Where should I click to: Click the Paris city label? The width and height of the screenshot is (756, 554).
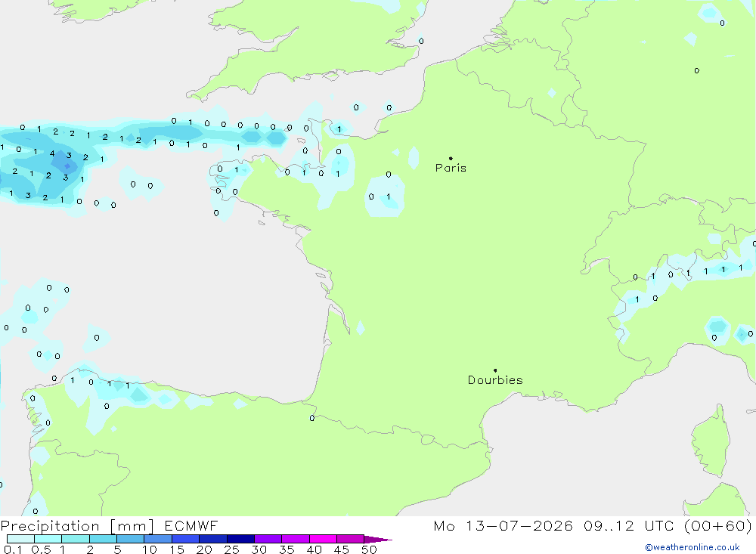coord(451,168)
